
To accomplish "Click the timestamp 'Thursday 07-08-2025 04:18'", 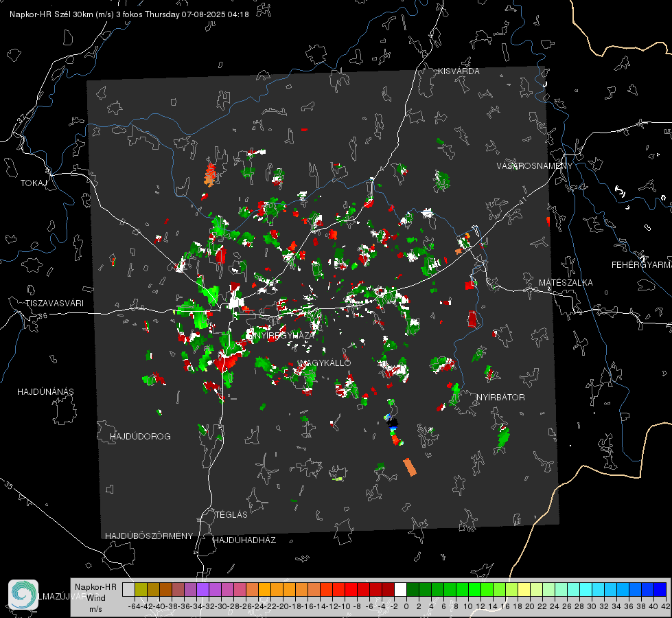I will click(x=197, y=14).
